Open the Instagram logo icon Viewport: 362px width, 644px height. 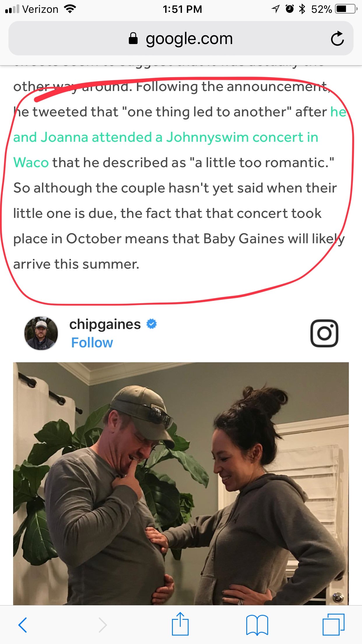click(324, 333)
